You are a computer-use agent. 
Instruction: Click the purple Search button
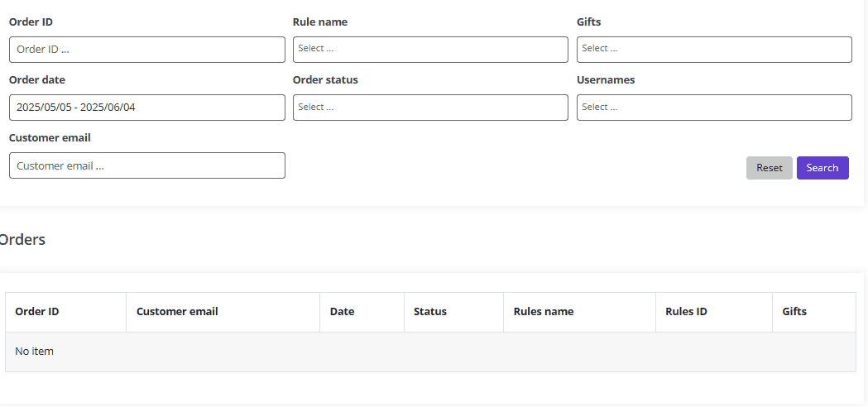(x=822, y=168)
